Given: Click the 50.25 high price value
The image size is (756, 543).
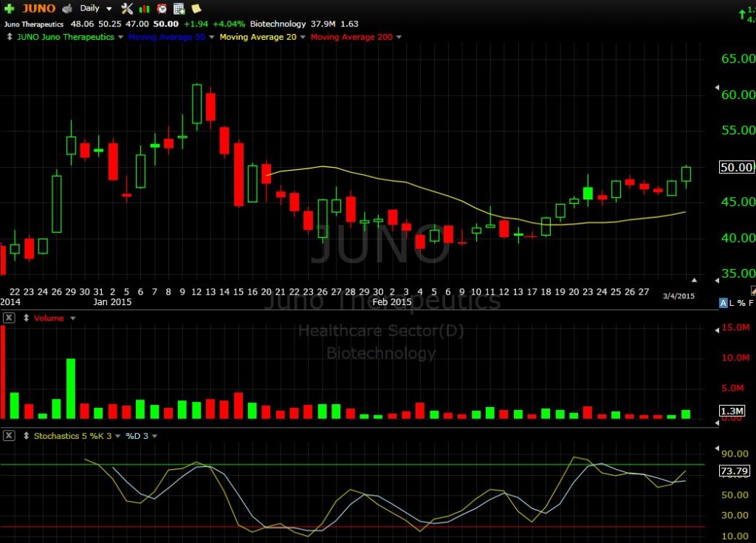Looking at the screenshot, I should [110, 24].
